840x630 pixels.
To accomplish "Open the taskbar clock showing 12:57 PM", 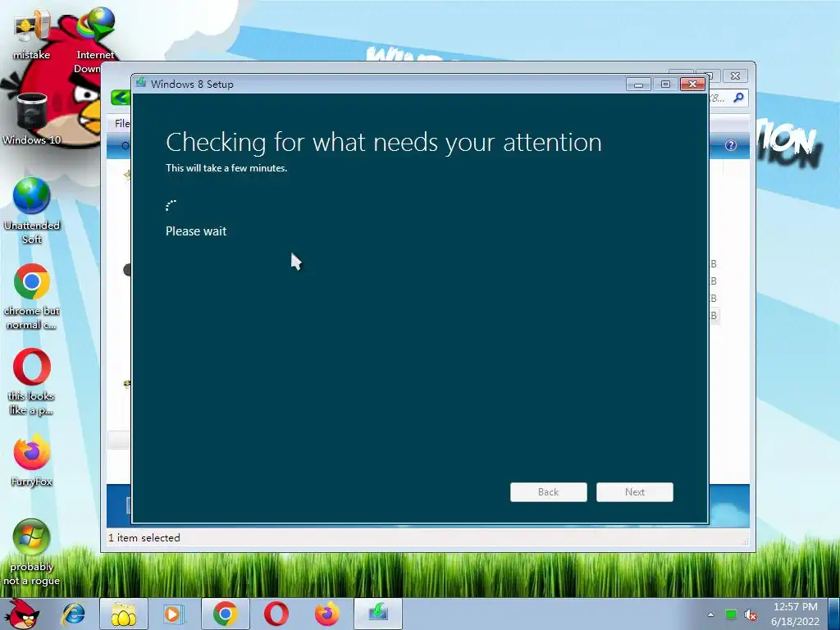I will click(796, 614).
